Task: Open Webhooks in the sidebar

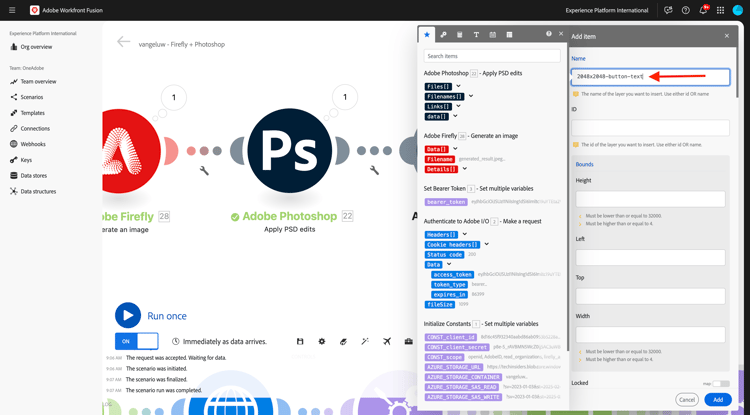Action: pyautogui.click(x=33, y=144)
